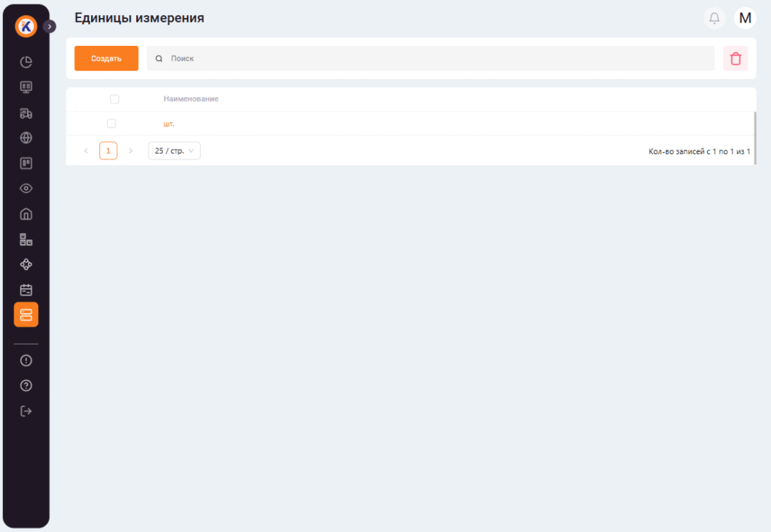The image size is (771, 532).
Task: Check the checkbox for the шт. row
Action: pos(111,123)
